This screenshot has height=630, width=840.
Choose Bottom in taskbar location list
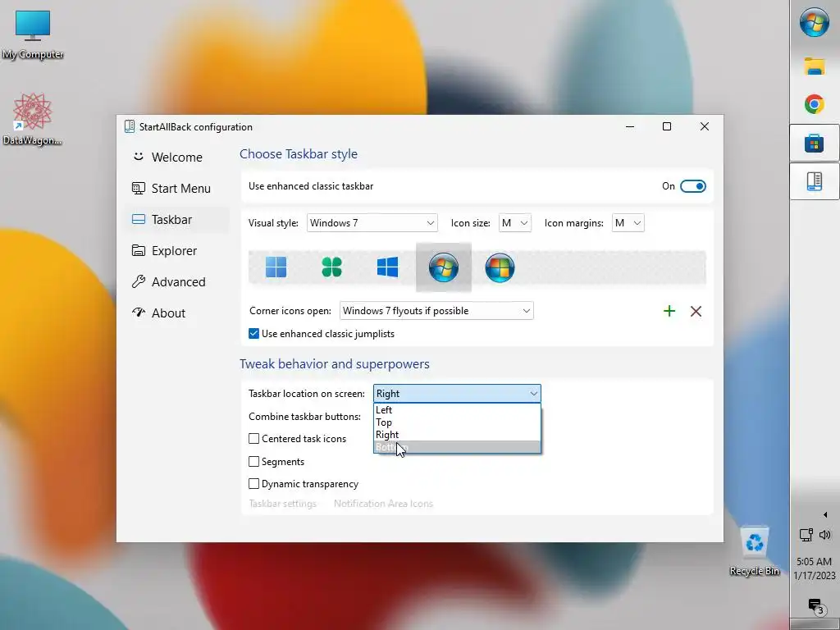coord(457,447)
